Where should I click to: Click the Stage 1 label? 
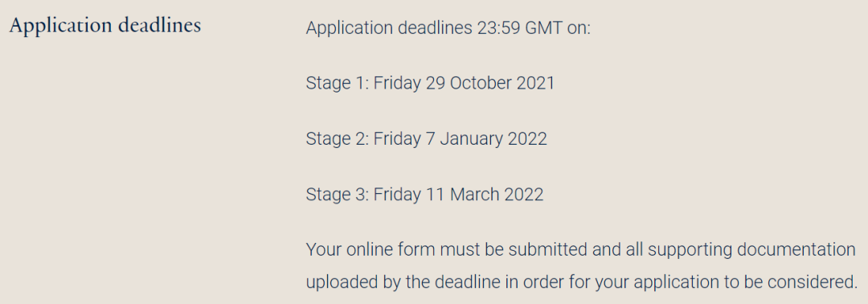click(x=337, y=83)
